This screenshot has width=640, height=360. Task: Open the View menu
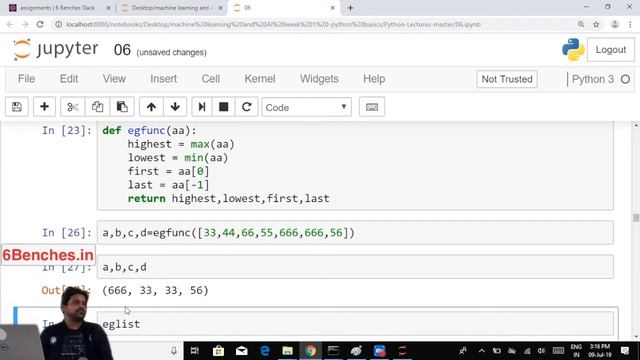click(114, 79)
